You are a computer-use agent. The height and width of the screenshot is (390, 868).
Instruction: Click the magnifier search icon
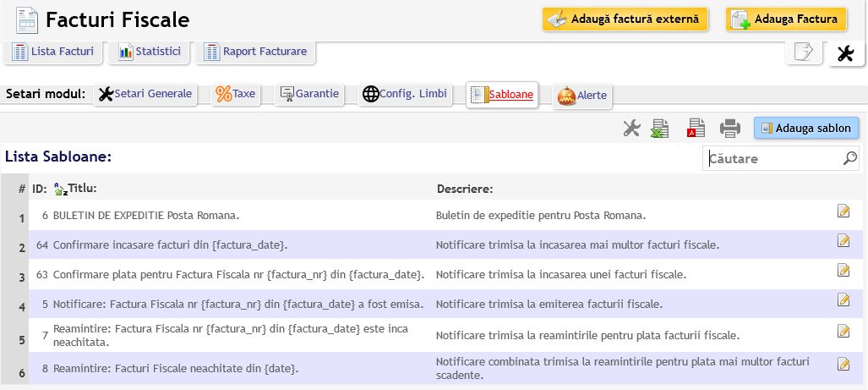[x=849, y=159]
